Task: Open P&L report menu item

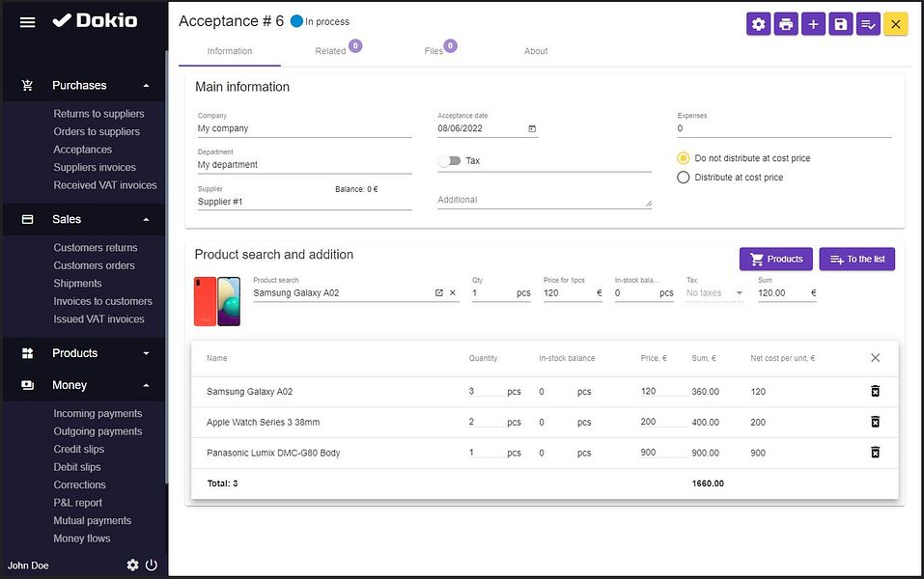Action: [x=77, y=503]
